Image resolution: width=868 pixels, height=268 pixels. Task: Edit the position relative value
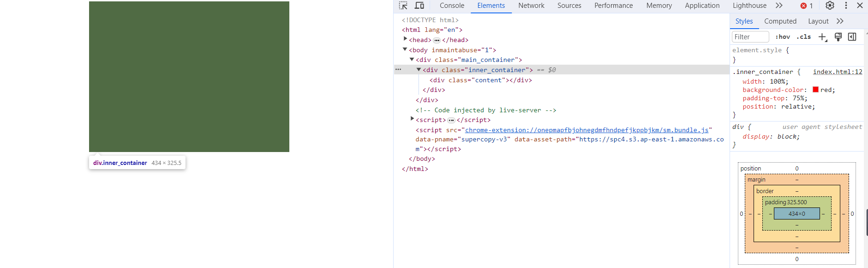pos(796,106)
